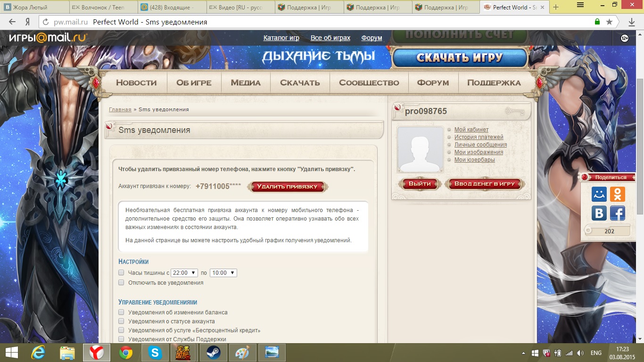Image resolution: width=644 pixels, height=362 pixels.
Task: Switch to '(428) Входящие' mail tab
Action: [x=171, y=7]
